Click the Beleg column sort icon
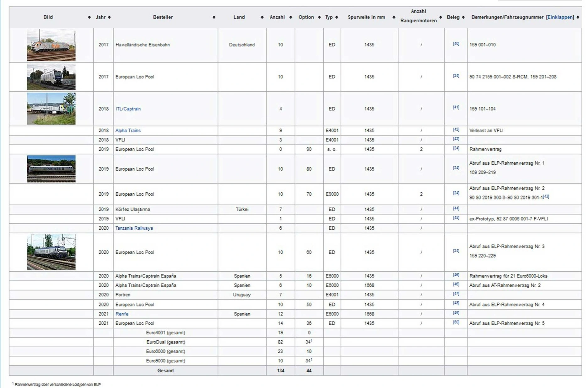The height and width of the screenshot is (388, 588). click(x=463, y=17)
